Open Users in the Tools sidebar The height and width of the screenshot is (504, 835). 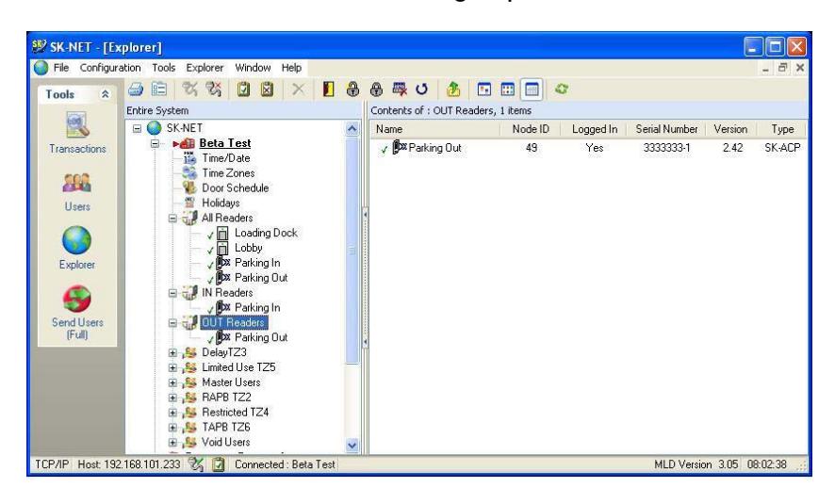77,192
